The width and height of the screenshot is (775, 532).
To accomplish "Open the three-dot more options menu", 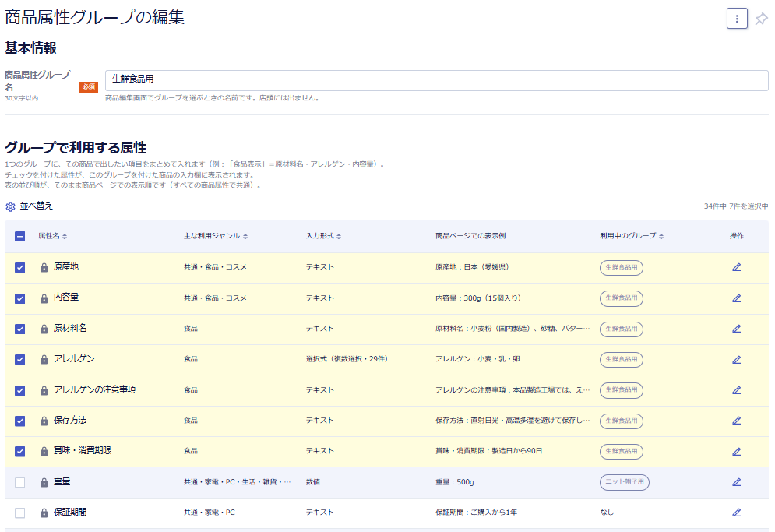I will [x=737, y=19].
